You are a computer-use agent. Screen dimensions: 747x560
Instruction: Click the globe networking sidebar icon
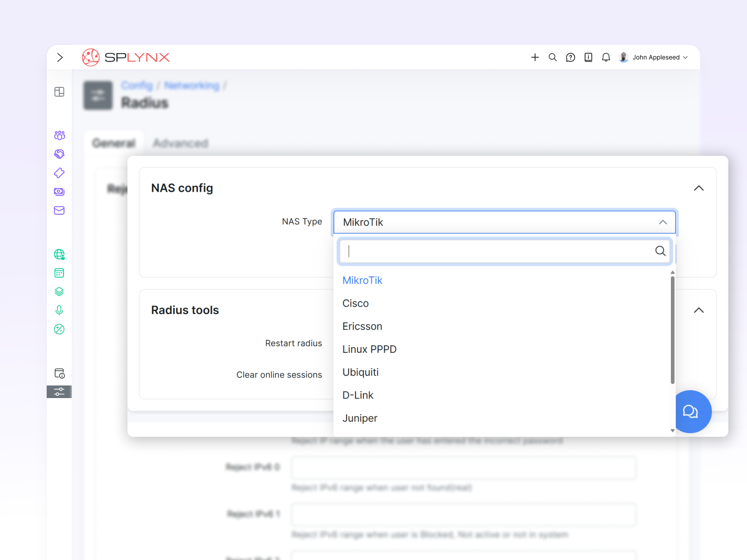click(x=59, y=254)
